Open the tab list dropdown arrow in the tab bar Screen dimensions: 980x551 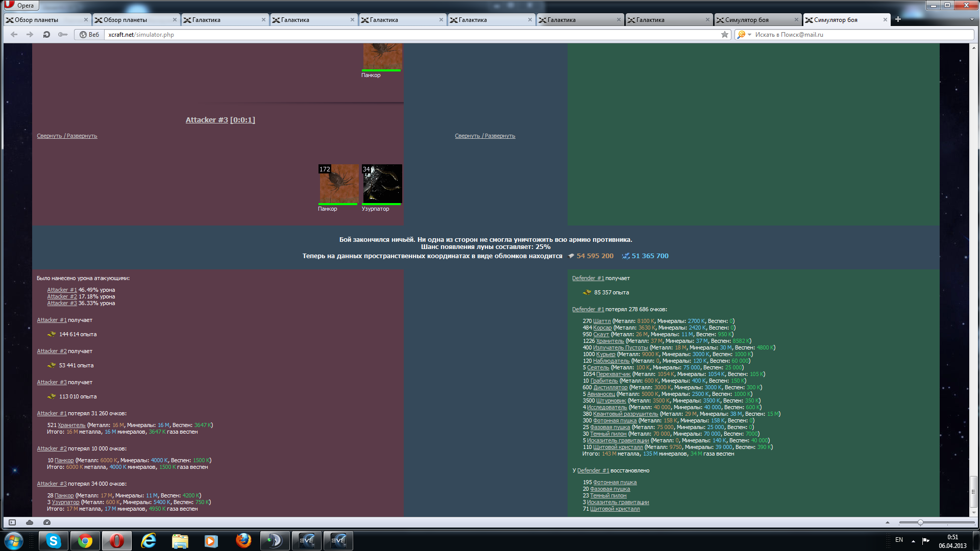coord(972,19)
